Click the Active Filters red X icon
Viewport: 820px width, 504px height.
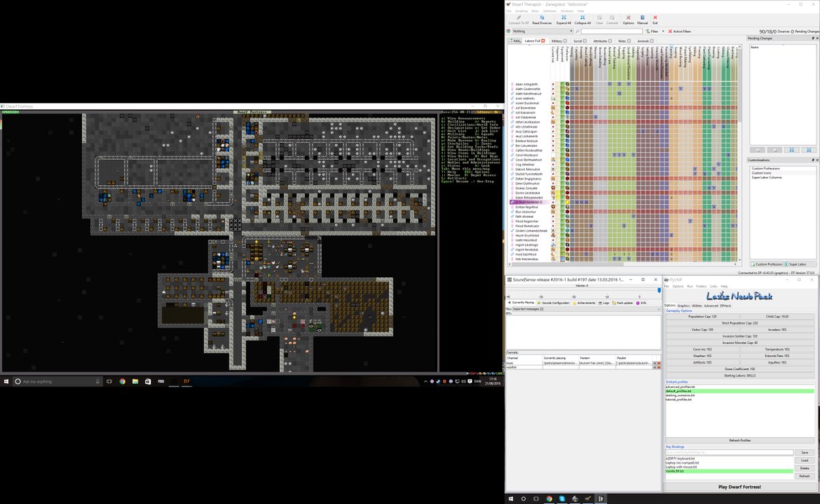[670, 31]
